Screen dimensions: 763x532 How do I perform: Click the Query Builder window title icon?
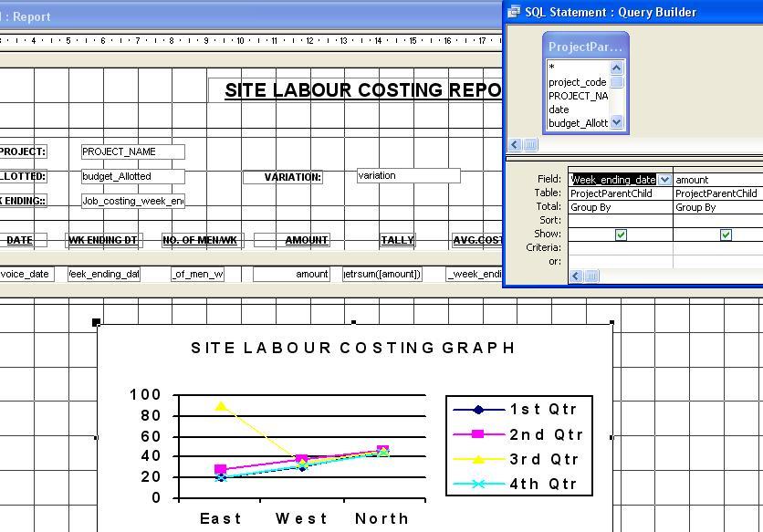pyautogui.click(x=513, y=12)
